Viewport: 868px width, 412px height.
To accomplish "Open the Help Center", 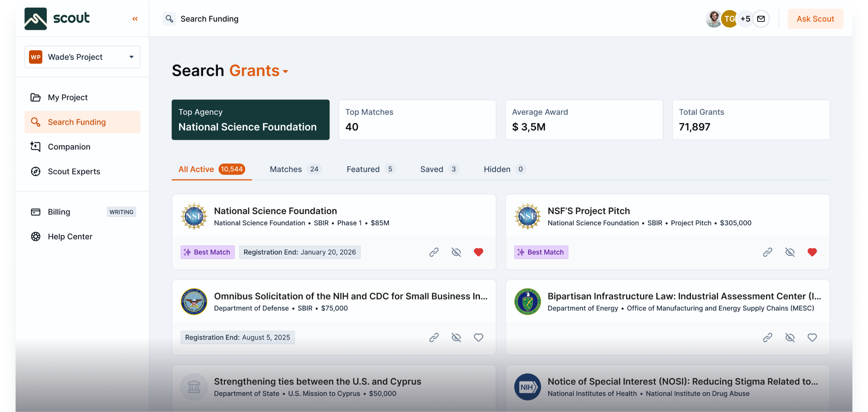I will click(x=70, y=237).
